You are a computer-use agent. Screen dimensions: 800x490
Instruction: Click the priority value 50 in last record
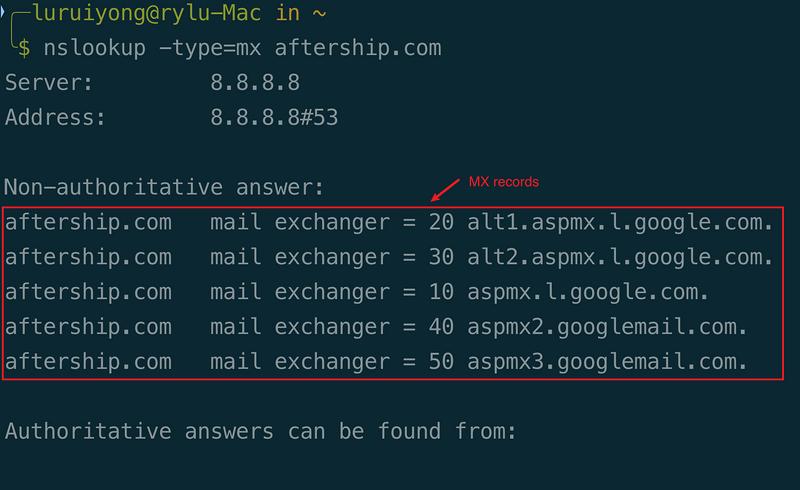[x=441, y=362]
